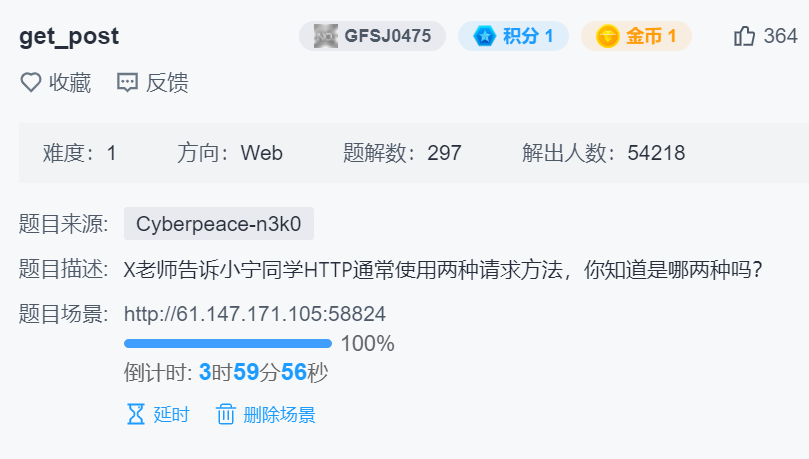Image resolution: width=809 pixels, height=459 pixels.
Task: Open the challenge URL http://61.147.171.105:58824
Action: tap(255, 314)
